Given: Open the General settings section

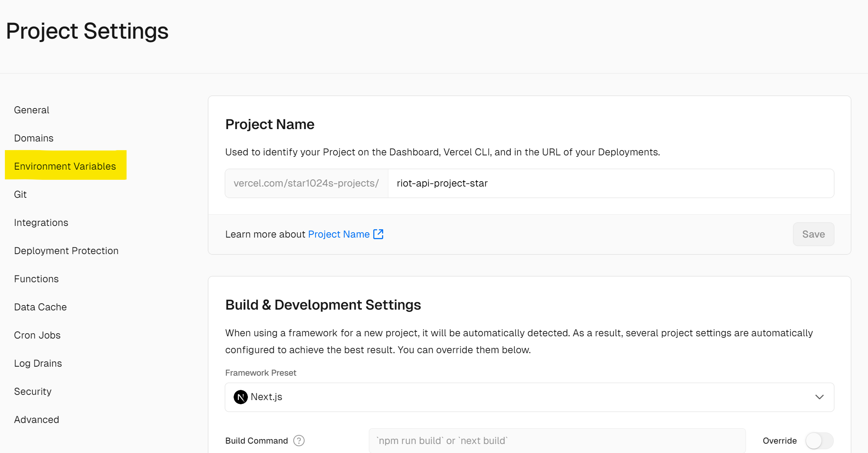Looking at the screenshot, I should pyautogui.click(x=32, y=110).
